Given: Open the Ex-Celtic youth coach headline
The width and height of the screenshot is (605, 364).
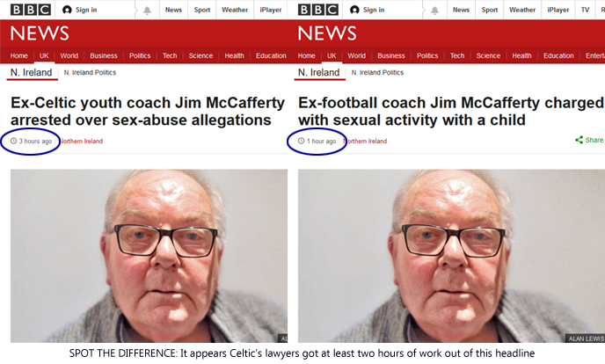Looking at the screenshot, I should click(x=148, y=112).
